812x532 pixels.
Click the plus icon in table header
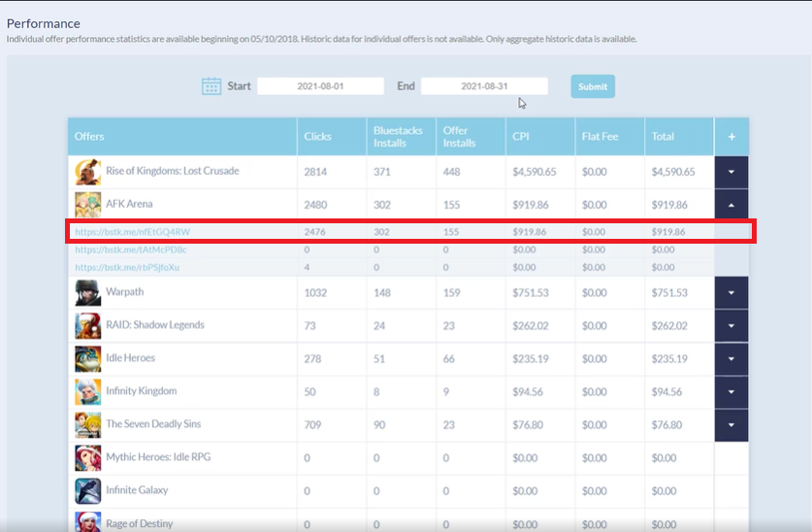click(x=731, y=137)
